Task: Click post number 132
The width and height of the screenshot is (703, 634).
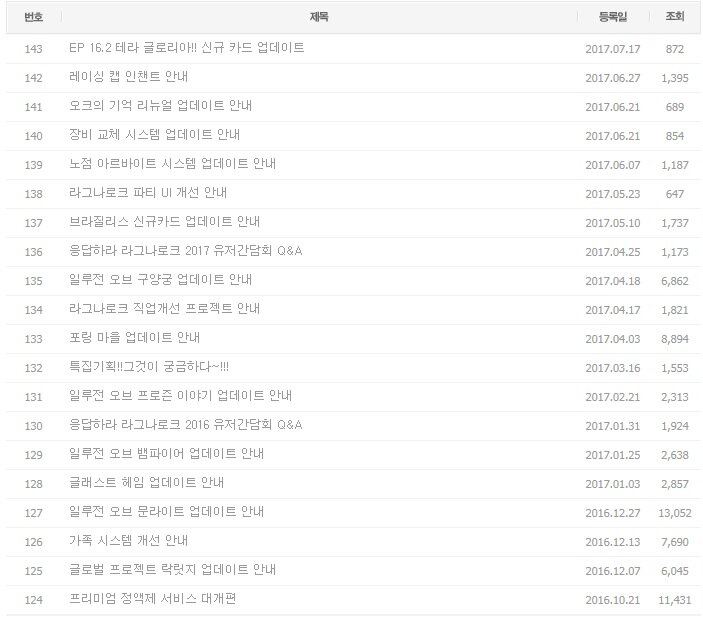Action: tap(34, 368)
